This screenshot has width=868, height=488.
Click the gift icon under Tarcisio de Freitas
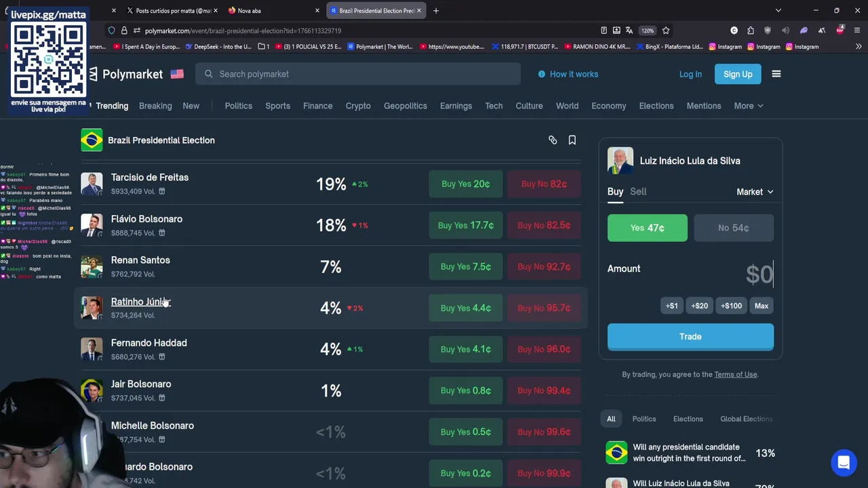point(161,191)
